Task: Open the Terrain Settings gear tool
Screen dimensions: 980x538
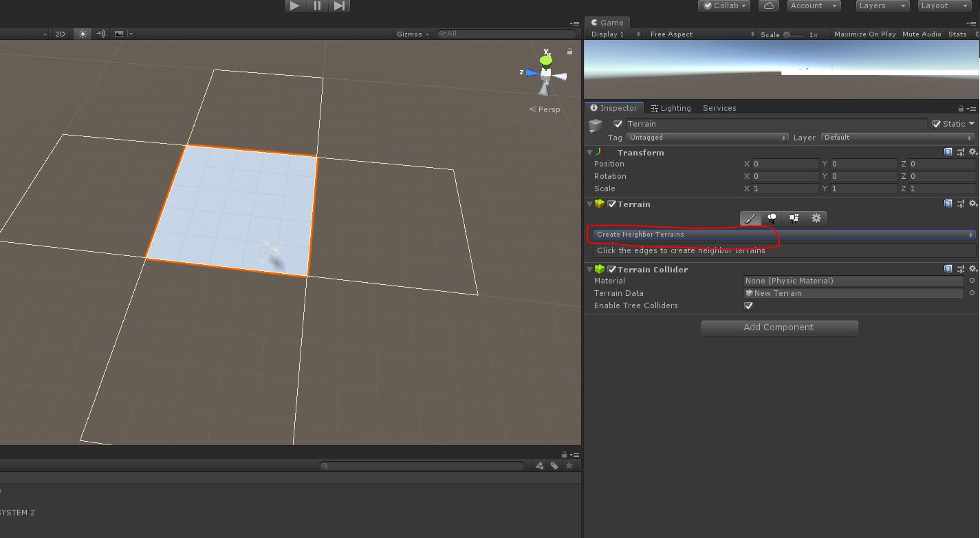Action: pyautogui.click(x=816, y=218)
